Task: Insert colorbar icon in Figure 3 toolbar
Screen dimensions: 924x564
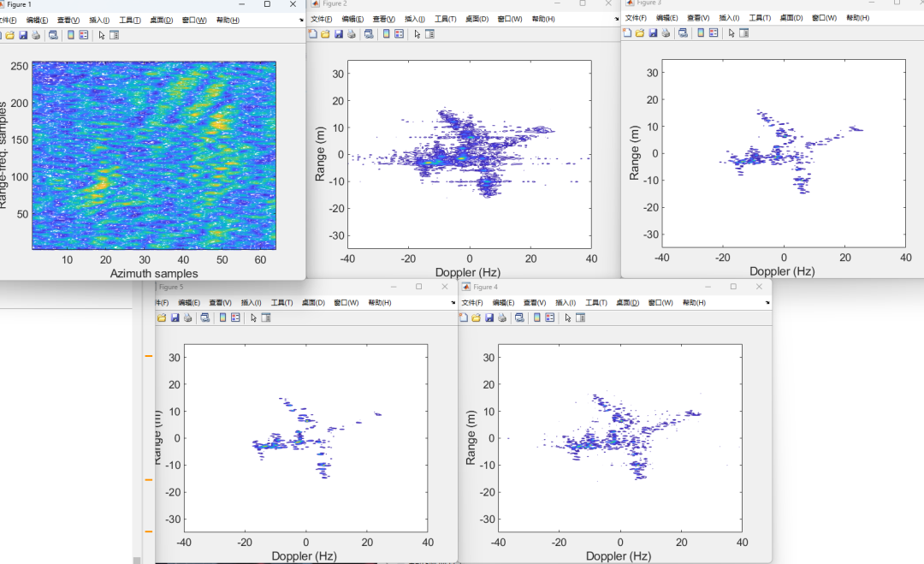Action: pos(701,33)
